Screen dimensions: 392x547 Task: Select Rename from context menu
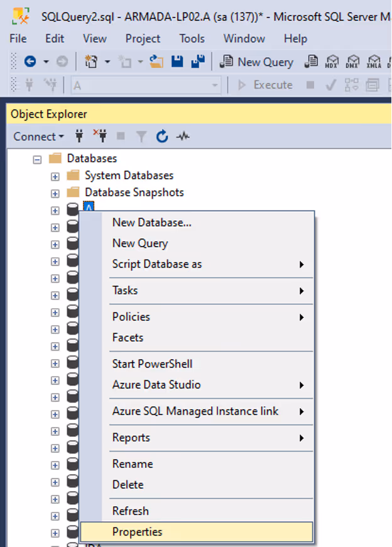coord(197,464)
